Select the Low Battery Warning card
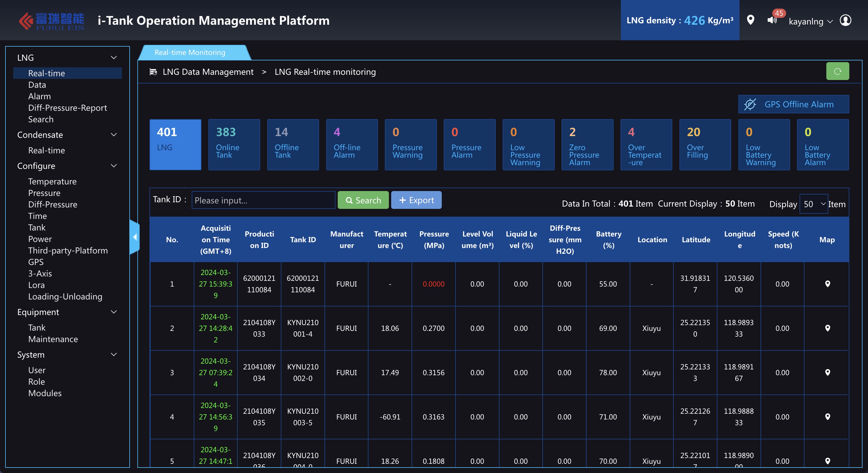 pyautogui.click(x=764, y=144)
